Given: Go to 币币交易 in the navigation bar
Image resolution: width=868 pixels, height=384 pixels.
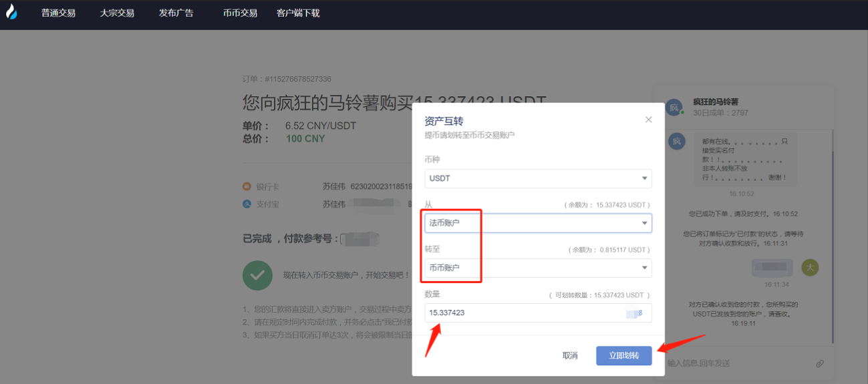Looking at the screenshot, I should (x=240, y=13).
